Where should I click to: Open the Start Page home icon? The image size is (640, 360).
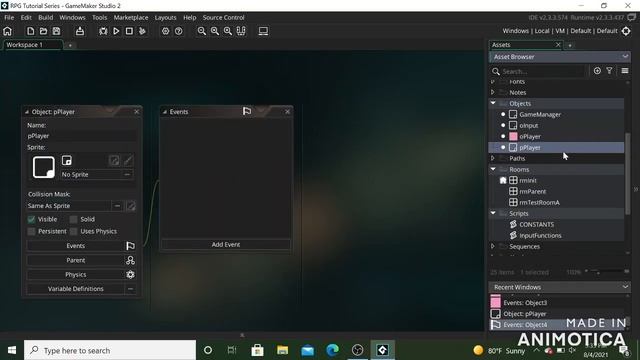tap(7, 31)
